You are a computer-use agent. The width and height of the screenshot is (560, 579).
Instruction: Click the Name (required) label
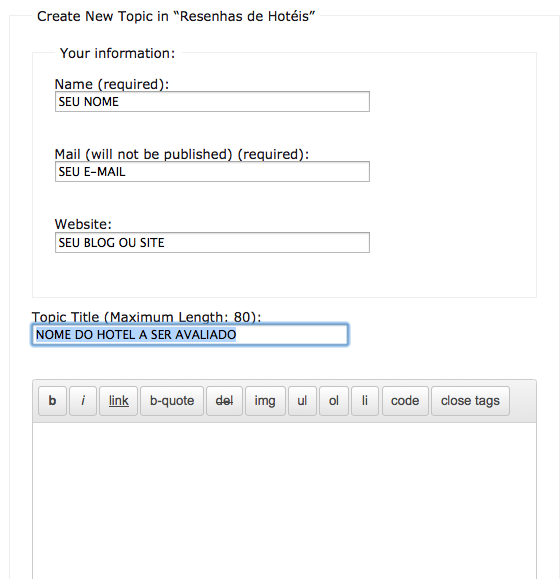[111, 84]
